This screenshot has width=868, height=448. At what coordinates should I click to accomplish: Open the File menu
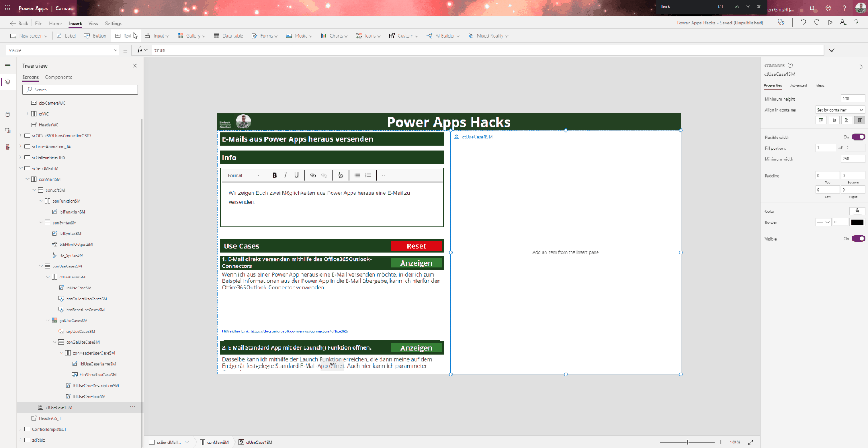(39, 24)
